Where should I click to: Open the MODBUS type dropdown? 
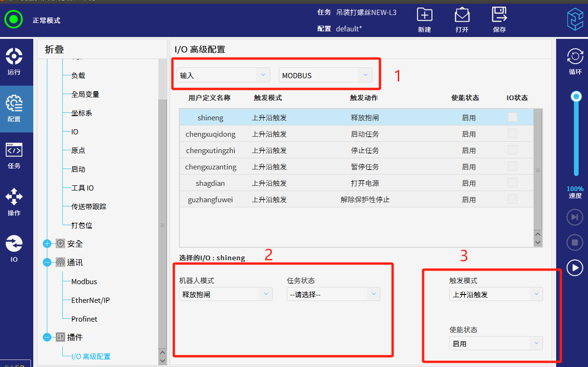click(x=325, y=75)
